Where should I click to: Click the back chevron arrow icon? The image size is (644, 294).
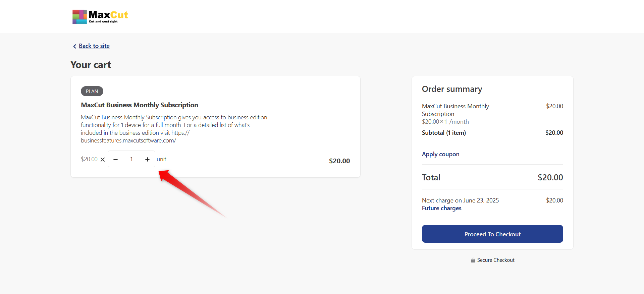click(x=74, y=46)
